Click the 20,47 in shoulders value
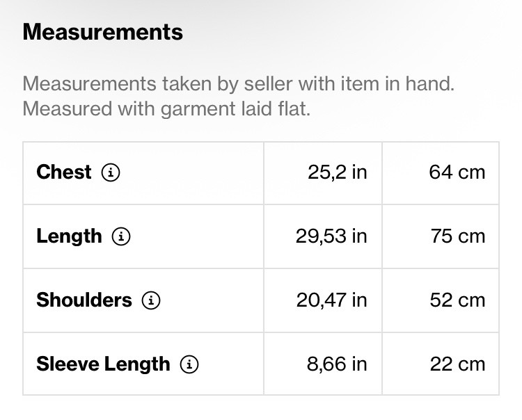Viewport: 522px width, 420px height. point(331,300)
